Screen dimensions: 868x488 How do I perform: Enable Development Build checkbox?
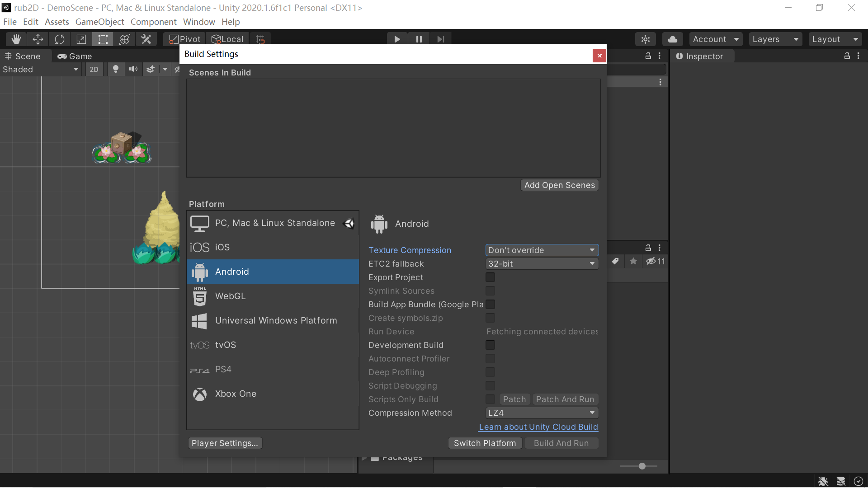pos(490,345)
